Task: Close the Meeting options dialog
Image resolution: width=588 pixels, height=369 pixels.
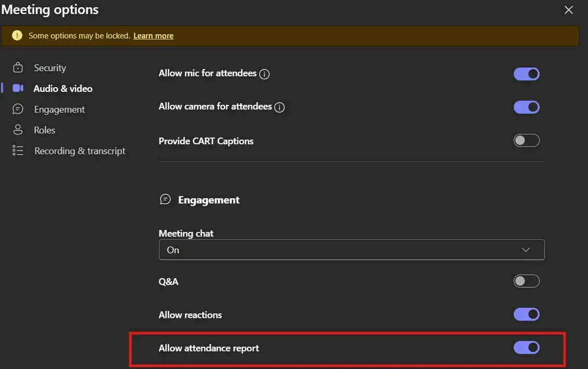Action: [x=569, y=10]
